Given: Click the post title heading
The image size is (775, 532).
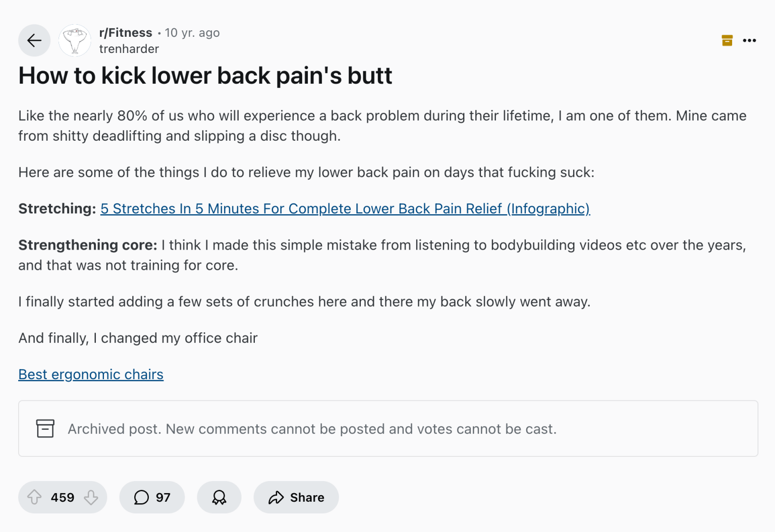Looking at the screenshot, I should tap(205, 76).
